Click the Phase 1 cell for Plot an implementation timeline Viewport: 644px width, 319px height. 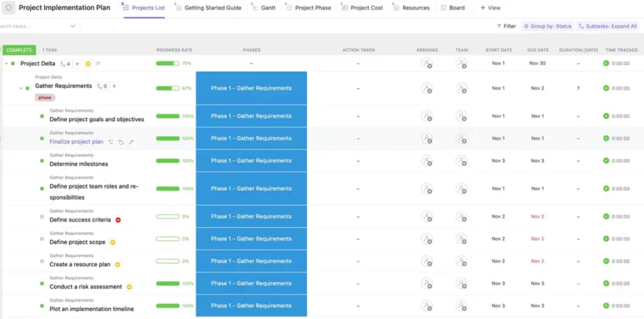251,306
